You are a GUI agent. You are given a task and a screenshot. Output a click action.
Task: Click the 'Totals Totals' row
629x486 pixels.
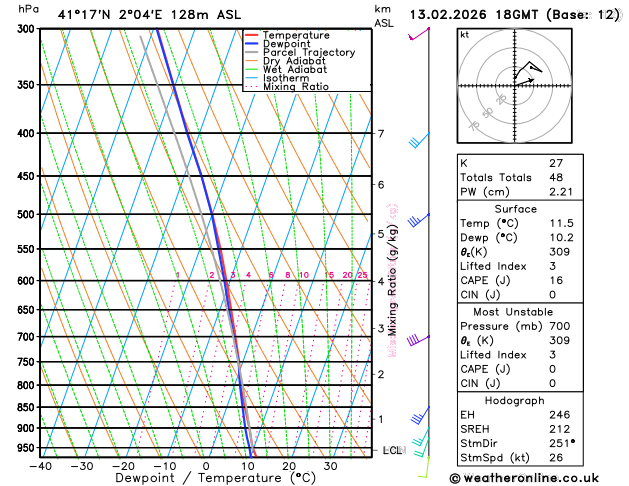click(x=520, y=177)
